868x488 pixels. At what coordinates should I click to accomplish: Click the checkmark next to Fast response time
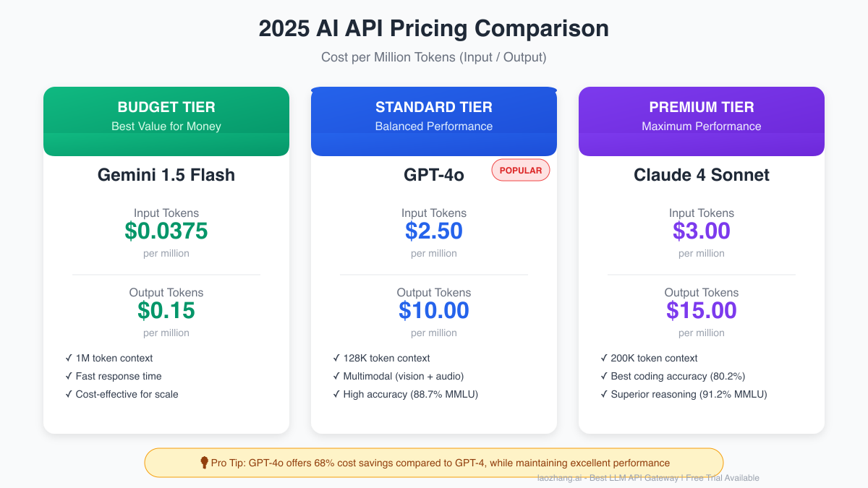(x=69, y=376)
